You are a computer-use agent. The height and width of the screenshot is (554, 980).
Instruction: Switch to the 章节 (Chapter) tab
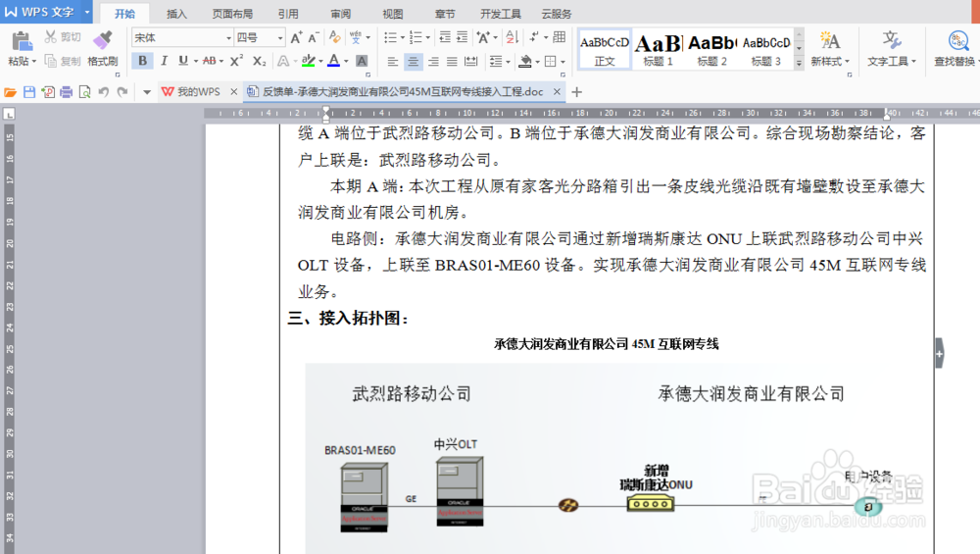(444, 14)
